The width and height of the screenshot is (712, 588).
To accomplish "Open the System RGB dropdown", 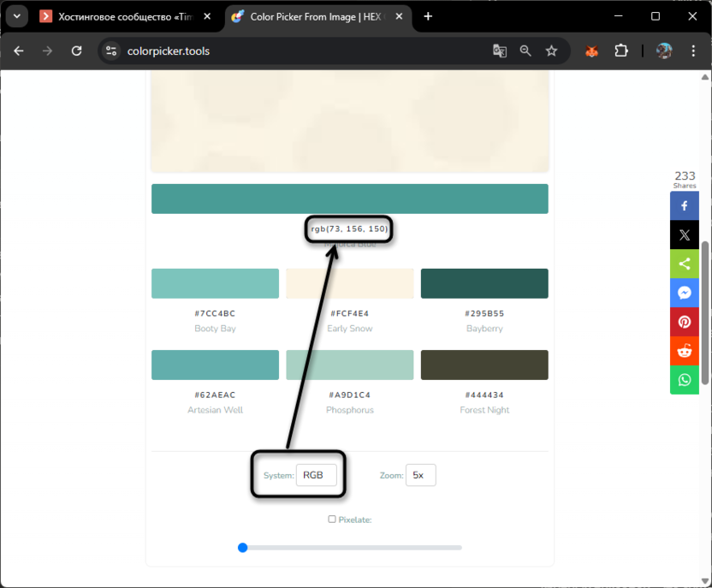I will coord(317,475).
